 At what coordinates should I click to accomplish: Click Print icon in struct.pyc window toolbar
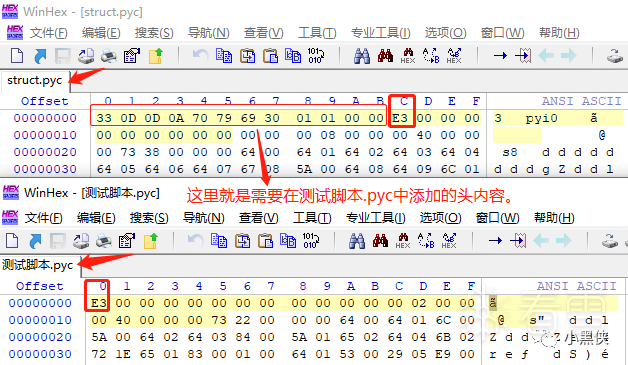pyautogui.click(x=109, y=56)
